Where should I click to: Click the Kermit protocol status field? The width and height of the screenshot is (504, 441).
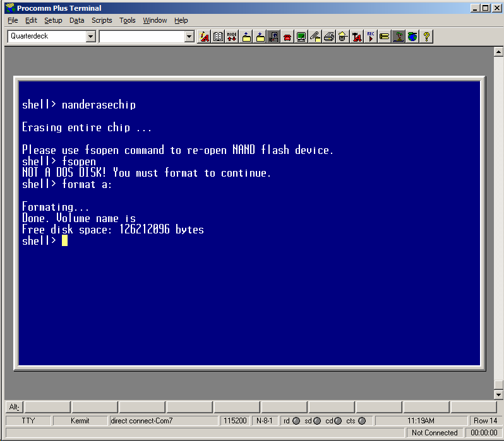click(80, 420)
